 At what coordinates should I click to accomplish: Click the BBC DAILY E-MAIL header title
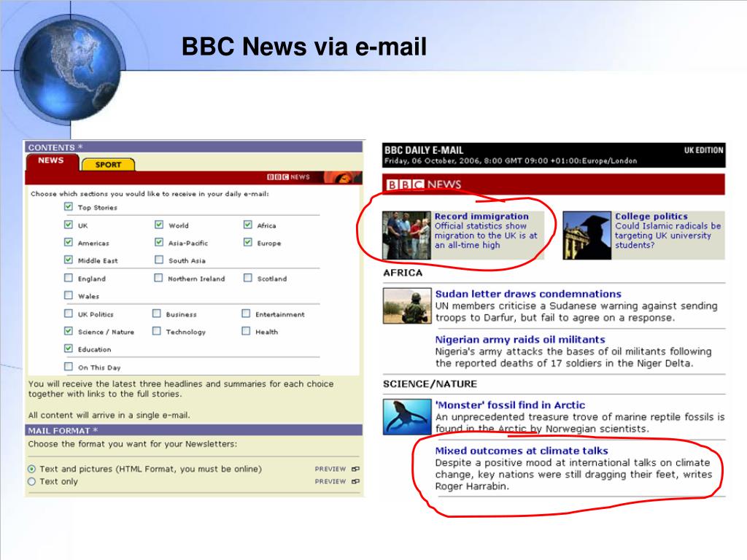[424, 150]
